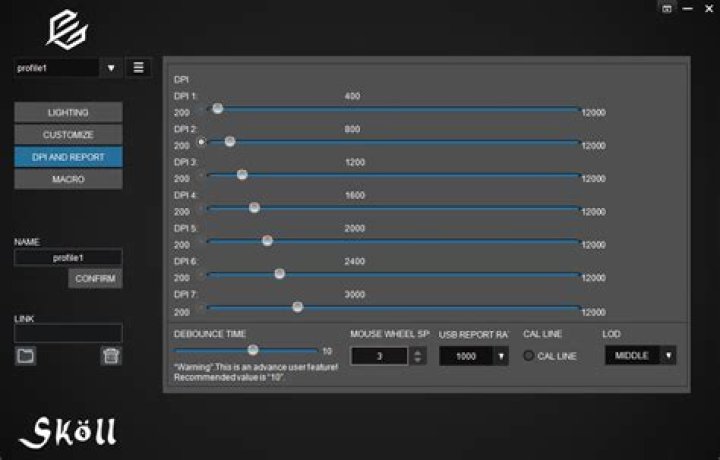Open the USB report rate 1000 dropdown
The height and width of the screenshot is (460, 720).
[501, 356]
